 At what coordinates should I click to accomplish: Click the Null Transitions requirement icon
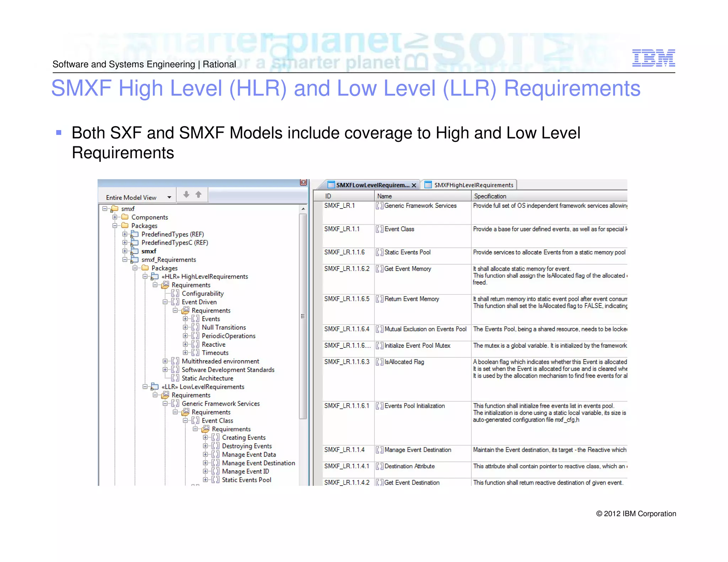195,327
